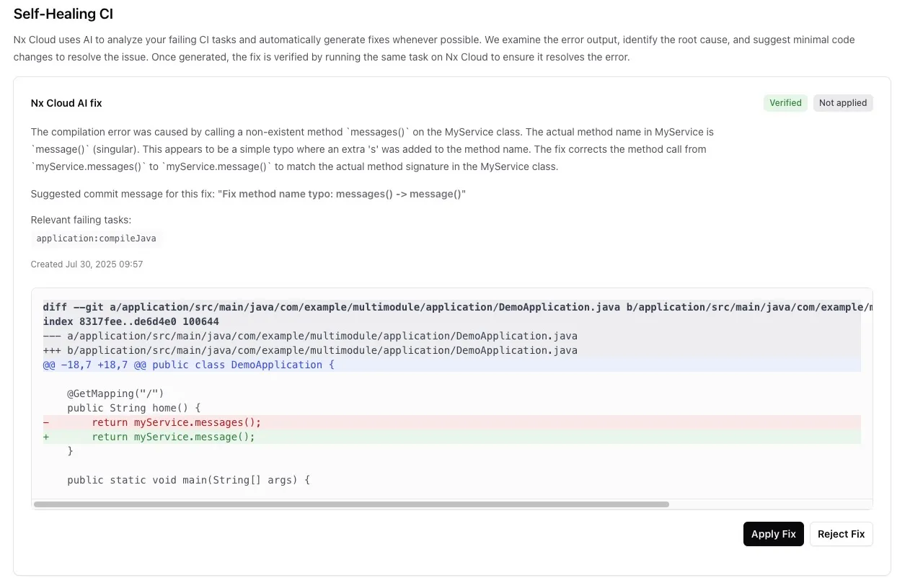Select the @GetMapping annotation line in the diff

click(115, 393)
